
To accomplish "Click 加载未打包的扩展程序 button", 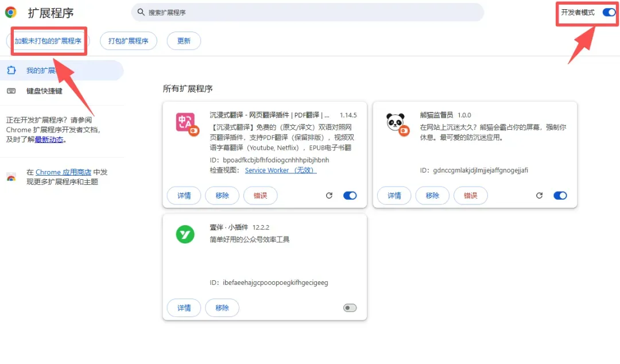I will coord(48,41).
